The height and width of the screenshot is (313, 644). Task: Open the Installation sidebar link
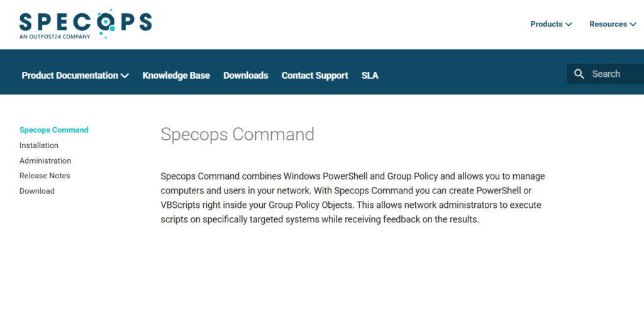39,145
